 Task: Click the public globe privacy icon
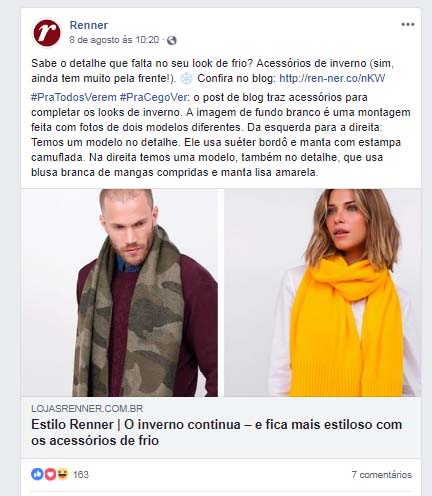pos(172,40)
